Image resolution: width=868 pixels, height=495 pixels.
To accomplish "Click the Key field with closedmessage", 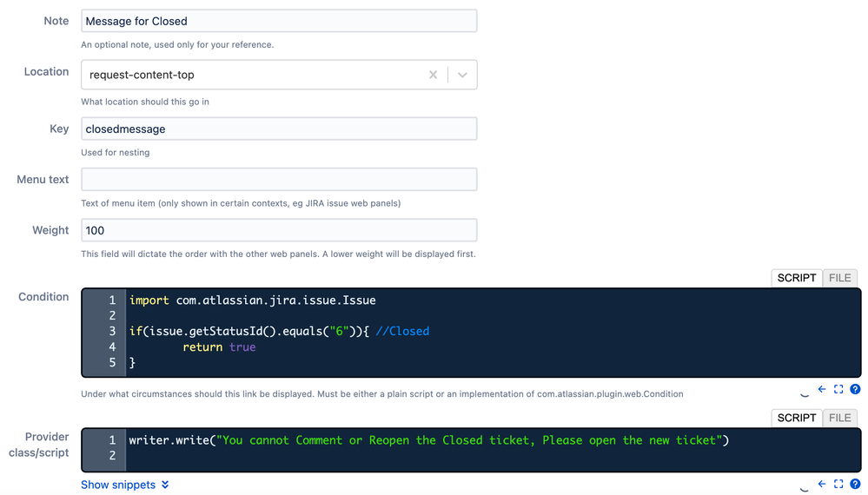I will point(279,129).
